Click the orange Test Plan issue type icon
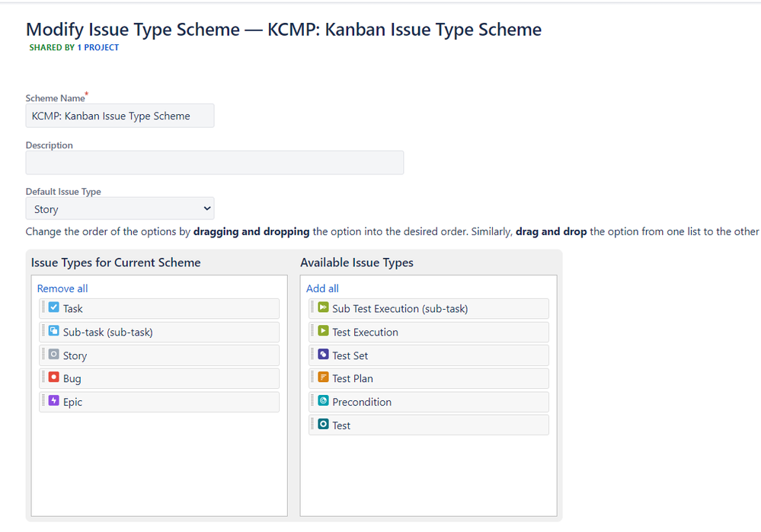The height and width of the screenshot is (532, 761). point(321,378)
